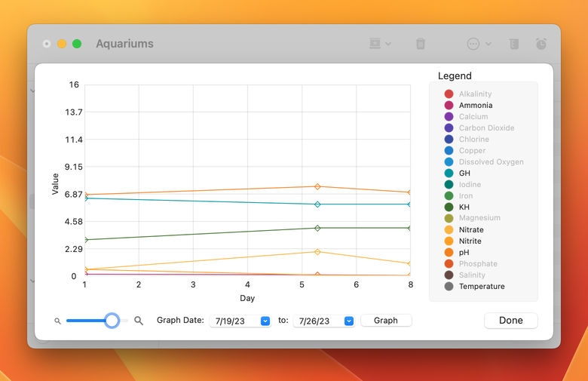Expand the chevron beside the ellipsis icon
The image size is (588, 381).
click(488, 44)
